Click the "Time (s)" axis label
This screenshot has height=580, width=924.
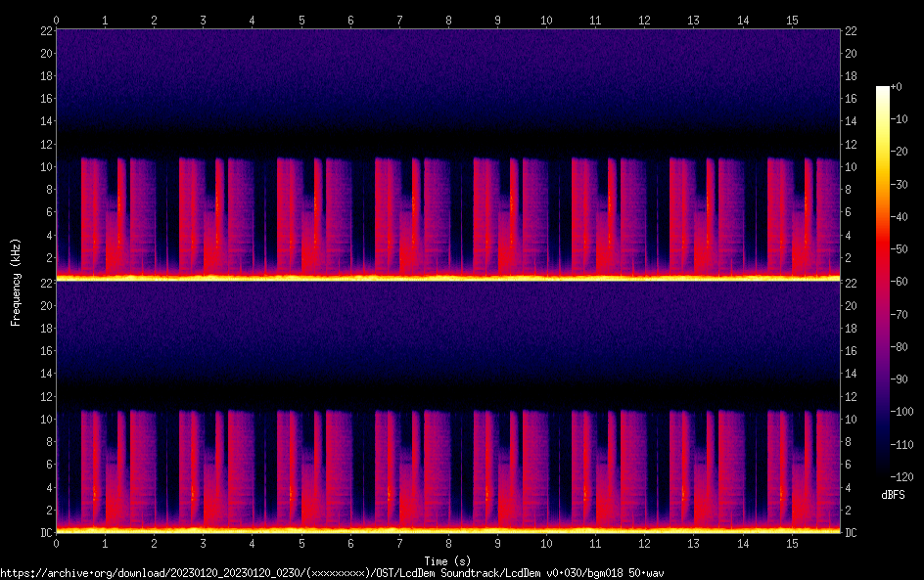(x=448, y=560)
